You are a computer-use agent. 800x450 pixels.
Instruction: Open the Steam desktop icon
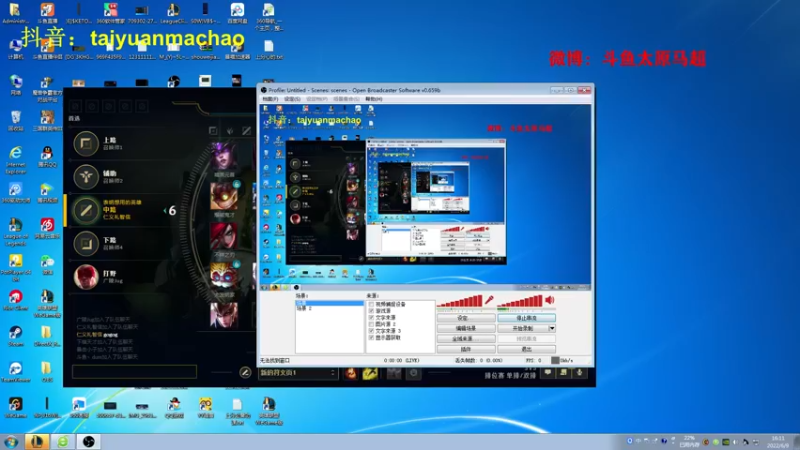15,336
